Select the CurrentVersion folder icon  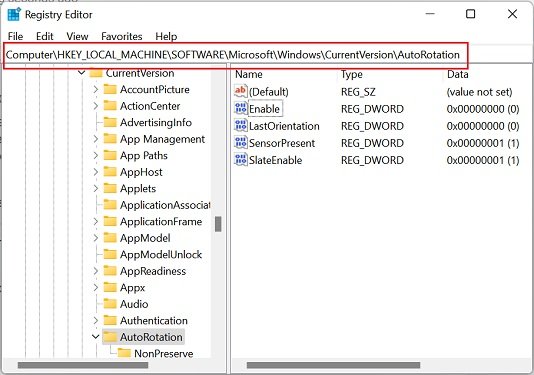pyautogui.click(x=96, y=73)
